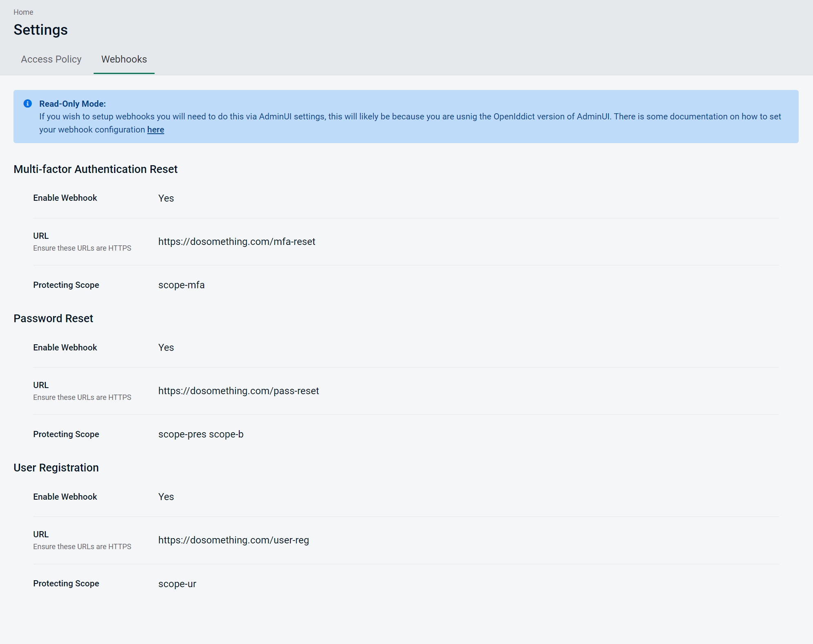This screenshot has height=644, width=813.
Task: Click Enable Webhook label in Multi-factor section
Action: pos(65,198)
